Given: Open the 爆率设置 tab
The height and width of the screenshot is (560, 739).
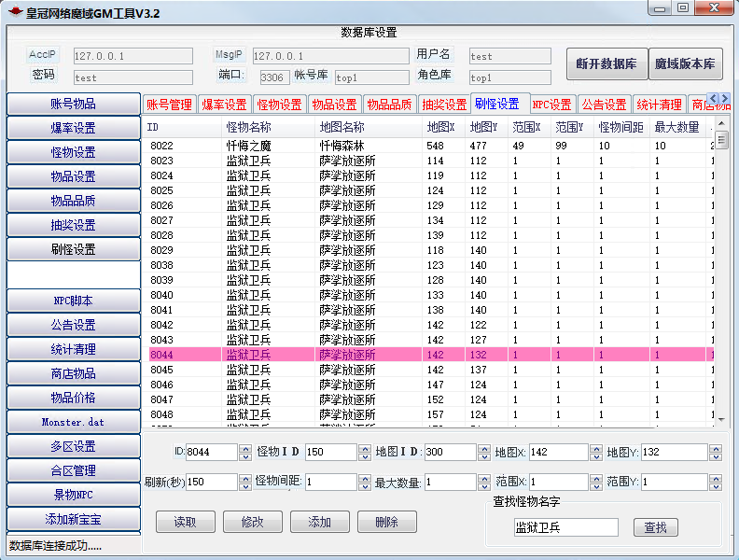Looking at the screenshot, I should click(224, 105).
